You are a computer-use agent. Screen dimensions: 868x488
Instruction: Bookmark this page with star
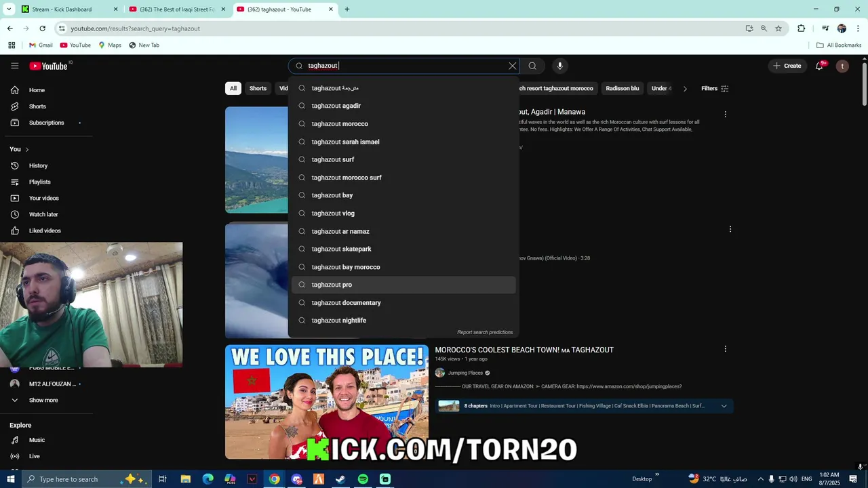click(778, 28)
